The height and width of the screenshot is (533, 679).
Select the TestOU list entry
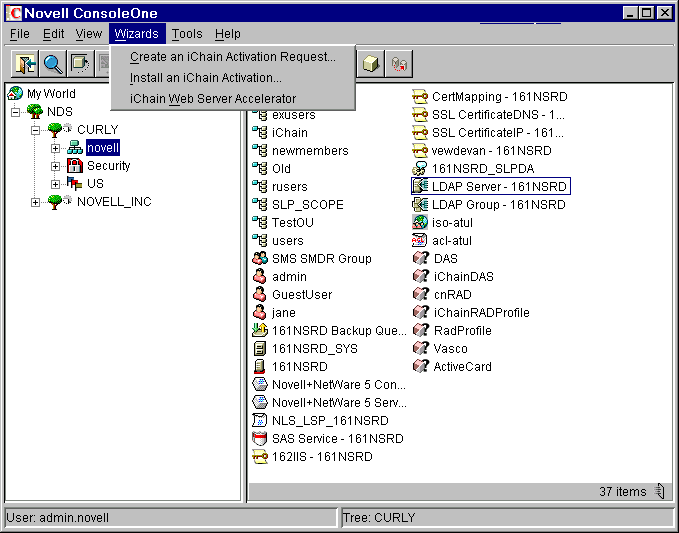click(x=293, y=223)
